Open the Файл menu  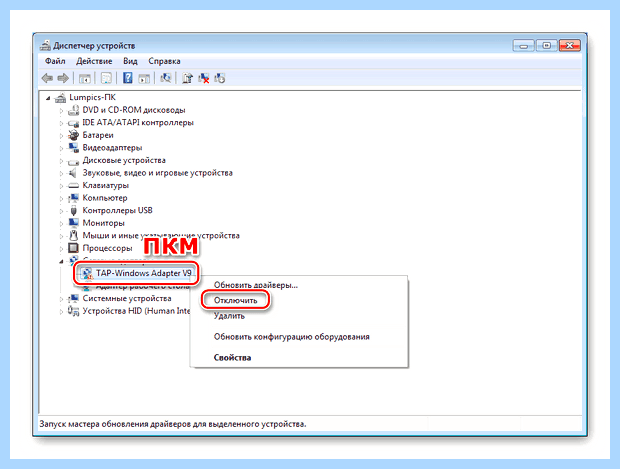[x=55, y=61]
